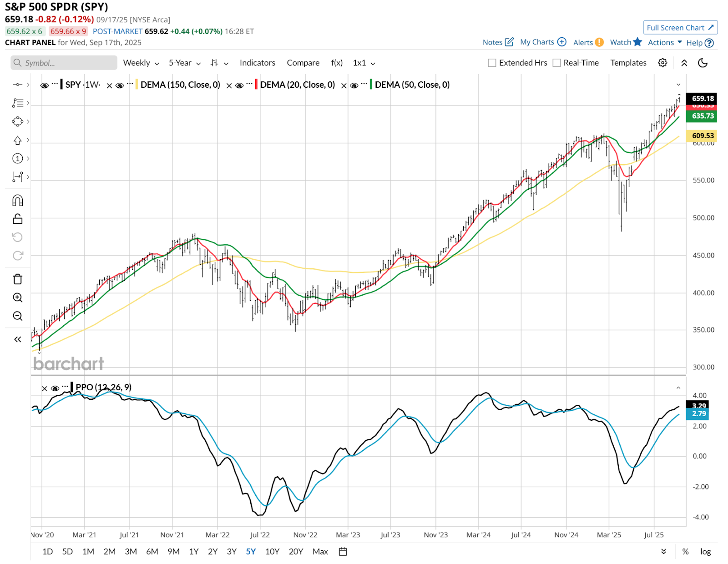The width and height of the screenshot is (728, 564).
Task: Collapse the PPO pane chevron
Action: tap(678, 388)
